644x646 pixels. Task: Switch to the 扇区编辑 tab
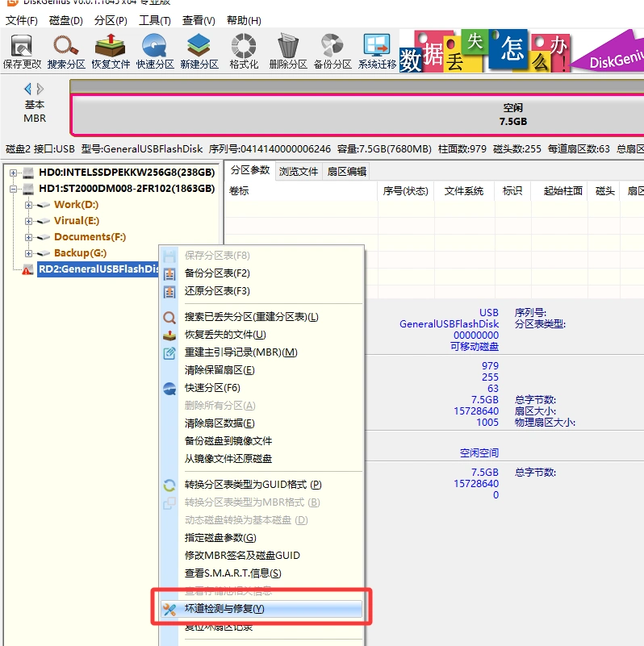[347, 172]
